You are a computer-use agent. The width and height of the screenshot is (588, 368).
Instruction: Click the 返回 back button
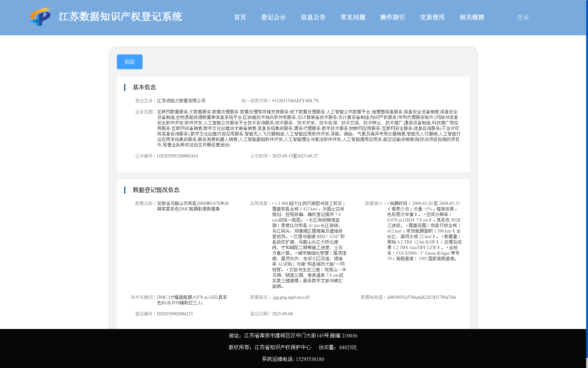pyautogui.click(x=129, y=61)
